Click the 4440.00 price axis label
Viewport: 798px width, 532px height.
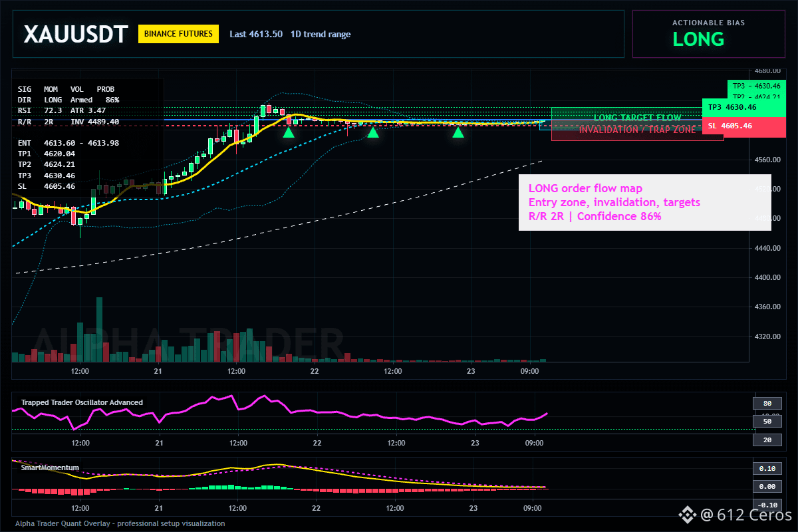pyautogui.click(x=768, y=248)
